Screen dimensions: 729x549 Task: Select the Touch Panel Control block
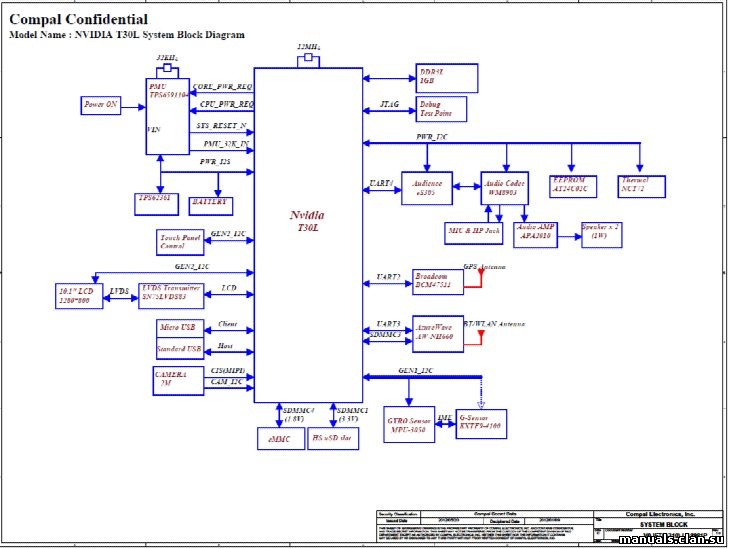coord(180,242)
